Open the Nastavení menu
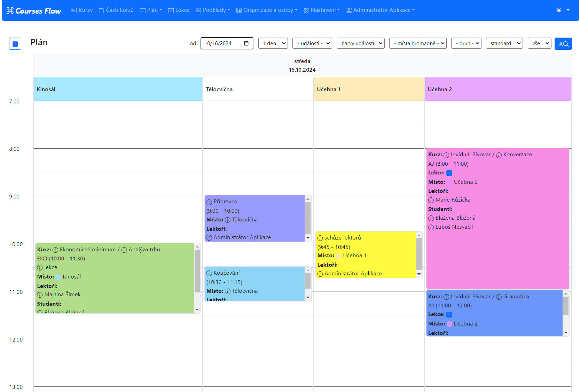580x392 pixels. (321, 10)
